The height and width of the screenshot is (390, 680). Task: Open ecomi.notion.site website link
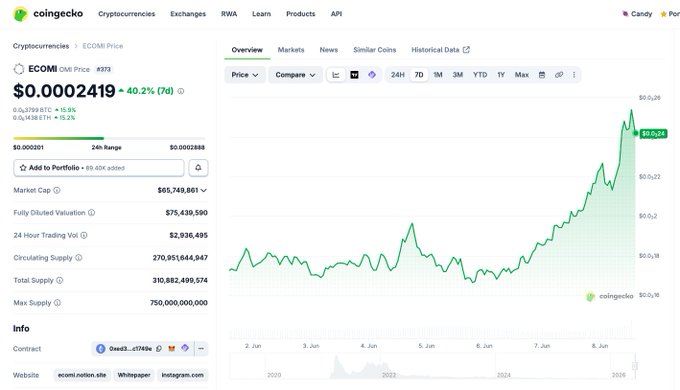pyautogui.click(x=82, y=375)
